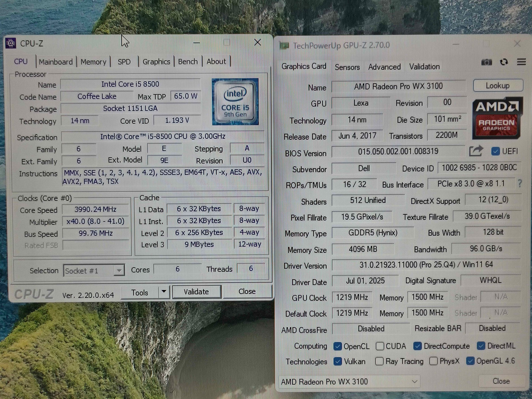Switch to the Bench tab
This screenshot has height=399, width=532.
click(188, 62)
